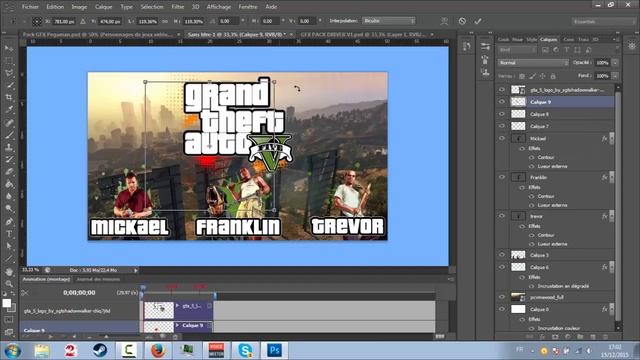Screen dimensions: 640x360
Task: Collapse the Franklin layer effects arrow
Action: click(611, 177)
